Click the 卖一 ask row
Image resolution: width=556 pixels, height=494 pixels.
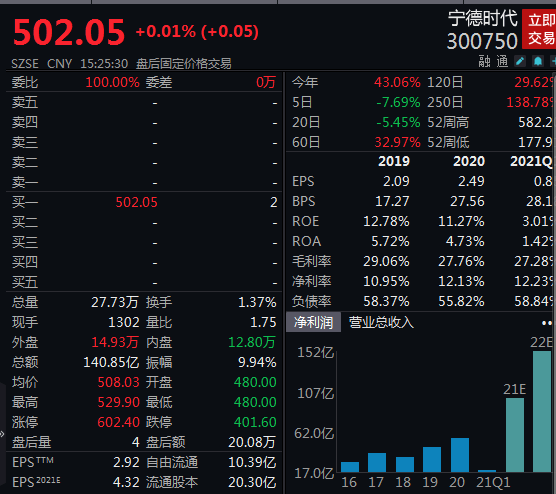144,183
